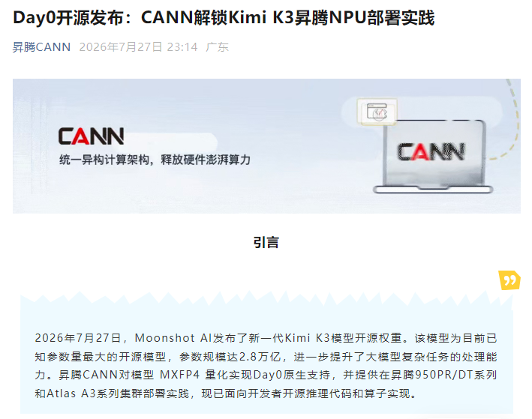The height and width of the screenshot is (419, 532).
Task: Click 'Atlas A3系列' in the intro paragraph
Action: point(80,394)
